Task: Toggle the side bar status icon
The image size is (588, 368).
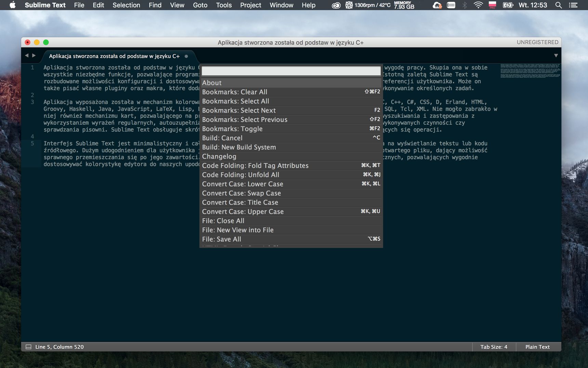Action: [29, 347]
